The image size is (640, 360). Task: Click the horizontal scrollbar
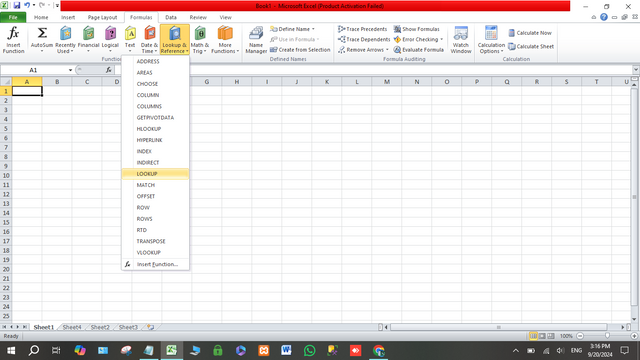click(498, 327)
